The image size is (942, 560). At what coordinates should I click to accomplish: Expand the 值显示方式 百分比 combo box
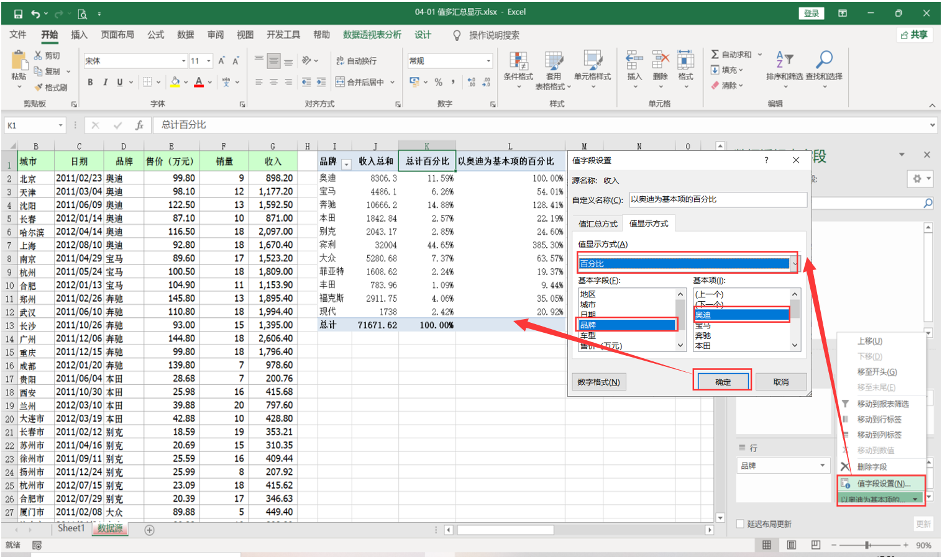click(794, 264)
